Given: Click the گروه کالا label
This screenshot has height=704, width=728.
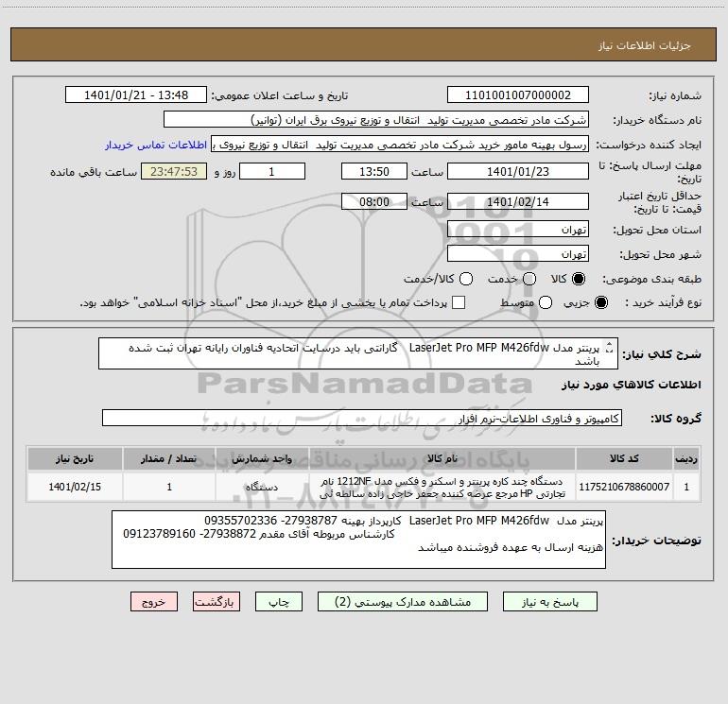Looking at the screenshot, I should click(676, 419).
